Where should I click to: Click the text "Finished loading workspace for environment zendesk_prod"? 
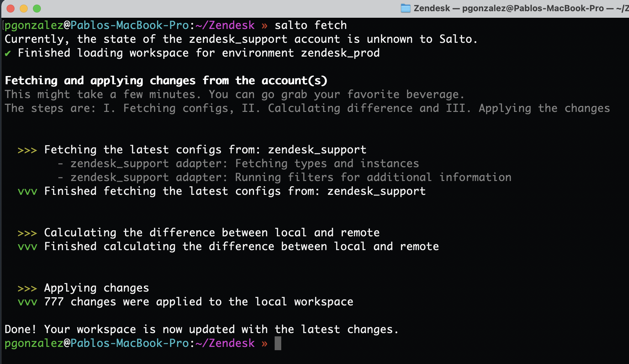199,53
